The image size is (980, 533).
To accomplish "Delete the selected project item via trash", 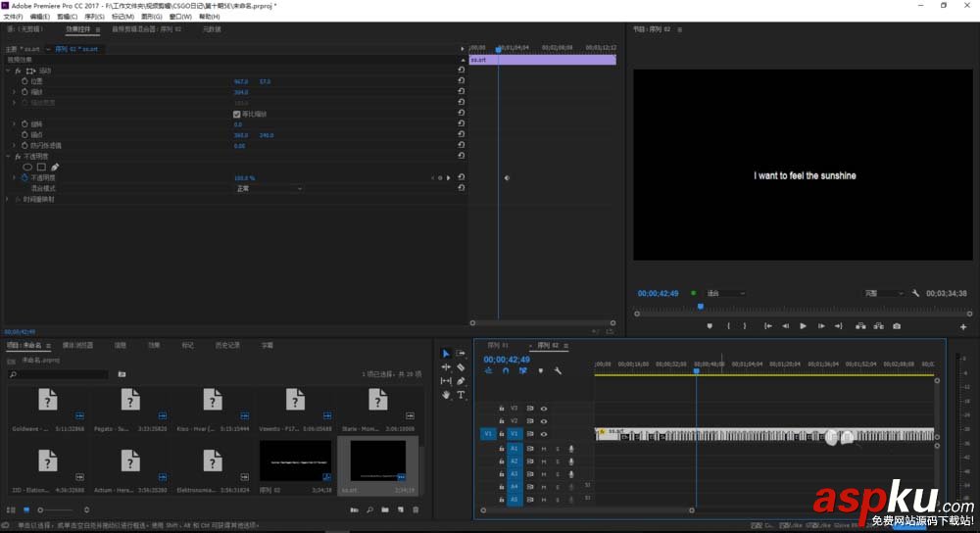I will (416, 509).
